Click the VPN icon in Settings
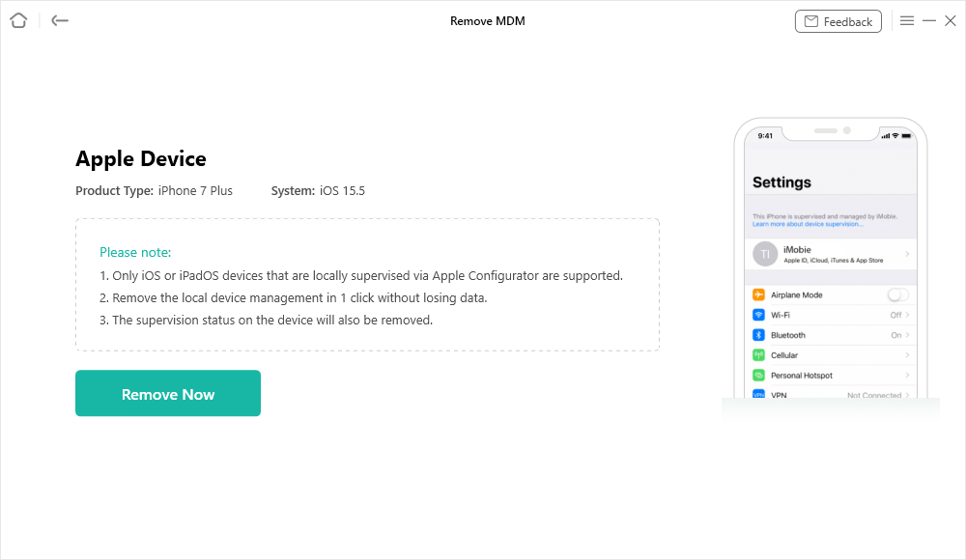The width and height of the screenshot is (966, 560). click(759, 395)
